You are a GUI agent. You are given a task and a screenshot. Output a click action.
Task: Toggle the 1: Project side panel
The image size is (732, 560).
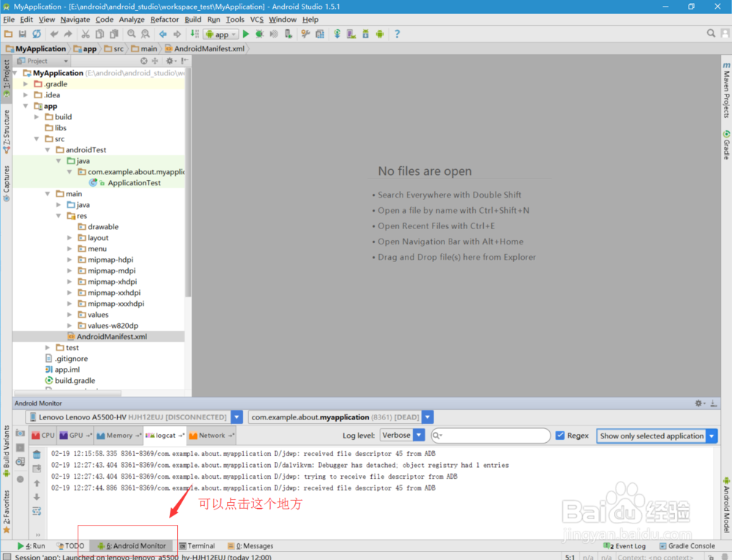click(7, 78)
